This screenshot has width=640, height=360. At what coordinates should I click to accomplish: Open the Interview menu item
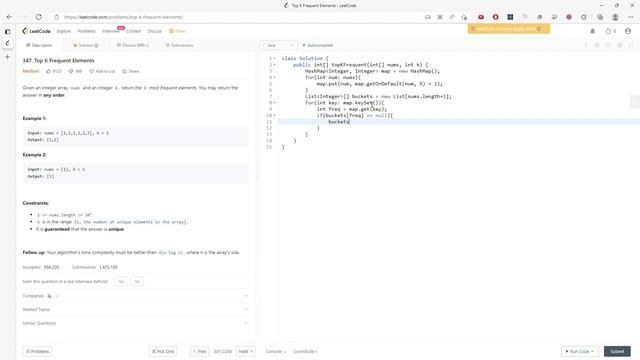pos(111,31)
